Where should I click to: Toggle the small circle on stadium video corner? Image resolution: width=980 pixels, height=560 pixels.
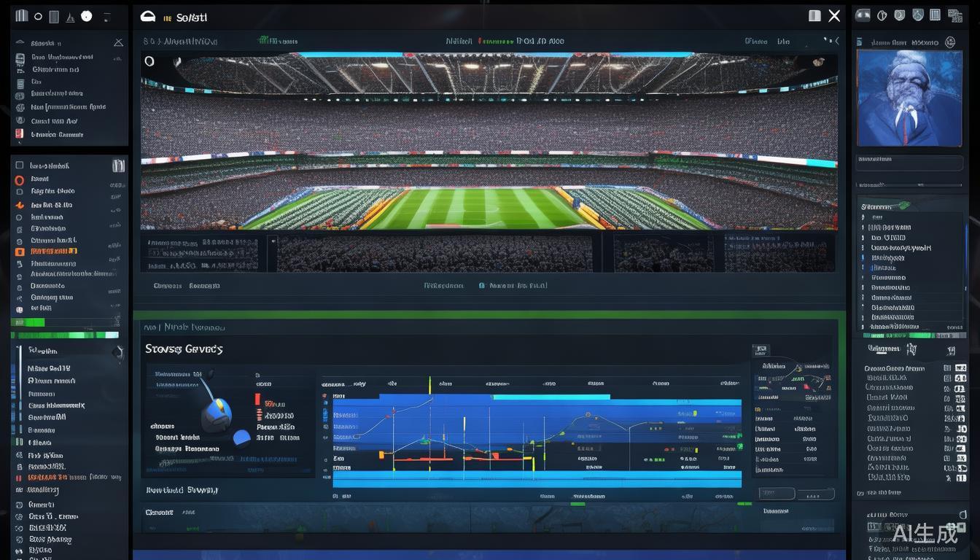point(149,61)
